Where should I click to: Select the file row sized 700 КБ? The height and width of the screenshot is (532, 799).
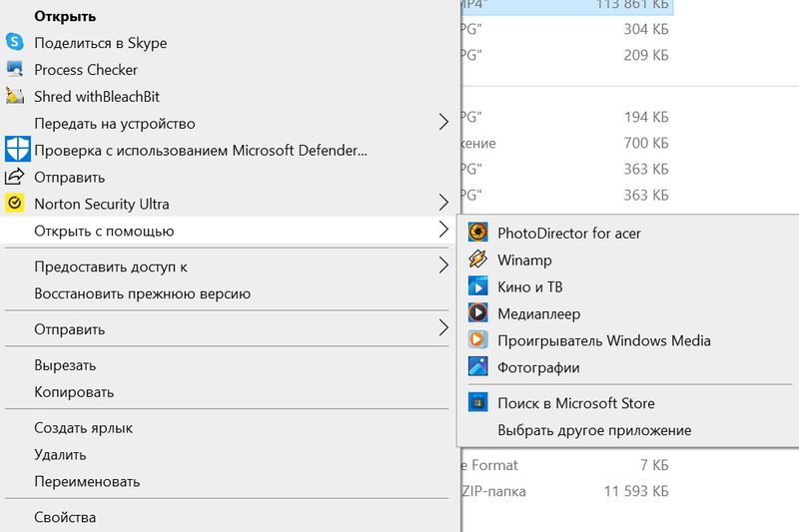click(567, 143)
